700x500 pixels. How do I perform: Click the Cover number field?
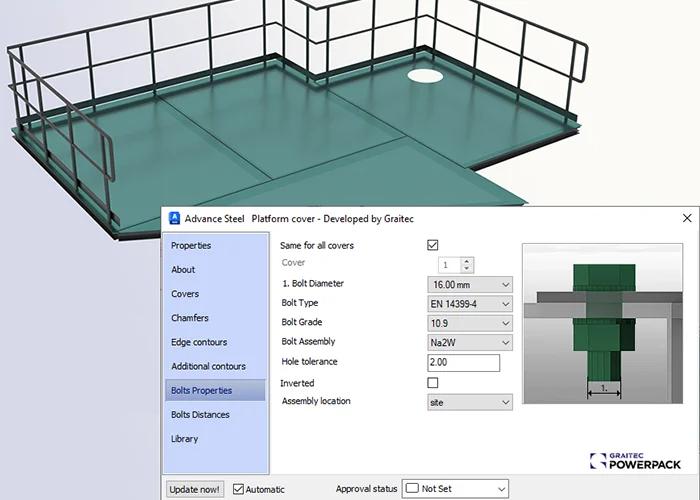450,265
